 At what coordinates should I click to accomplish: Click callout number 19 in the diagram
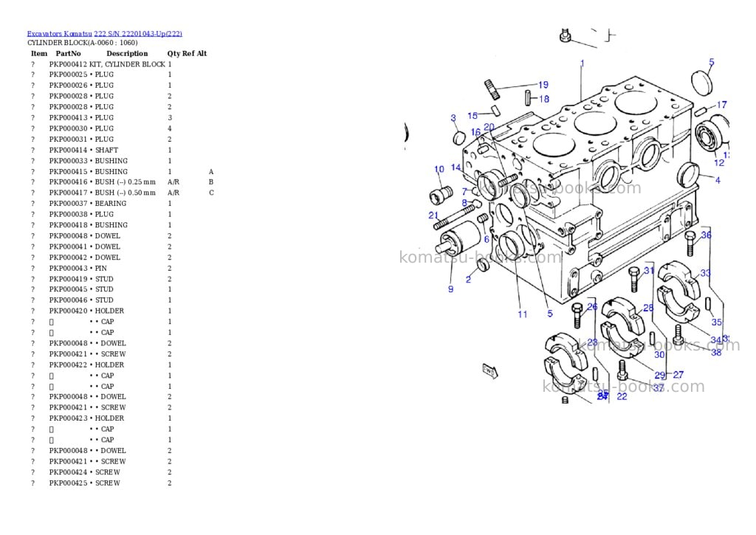pyautogui.click(x=543, y=85)
